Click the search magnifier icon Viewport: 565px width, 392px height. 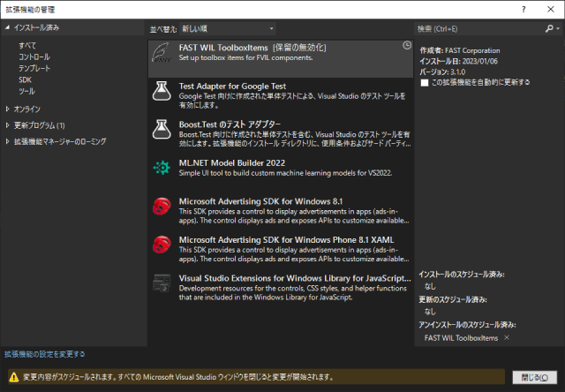coord(549,28)
